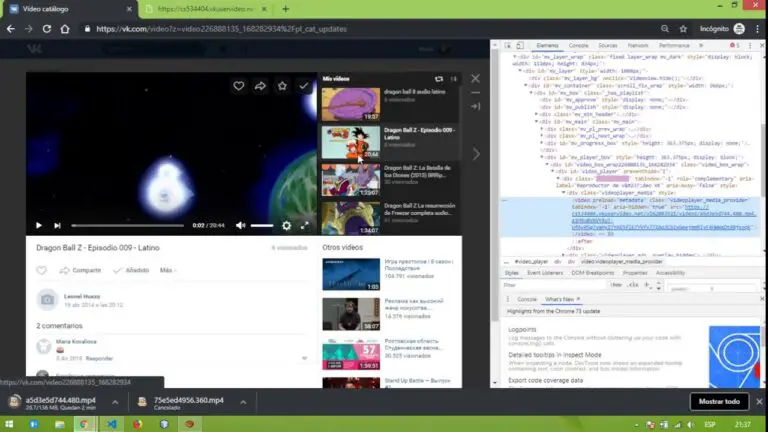Collapse the mv_main div node in Elements
The height and width of the screenshot is (432, 768).
click(x=537, y=121)
